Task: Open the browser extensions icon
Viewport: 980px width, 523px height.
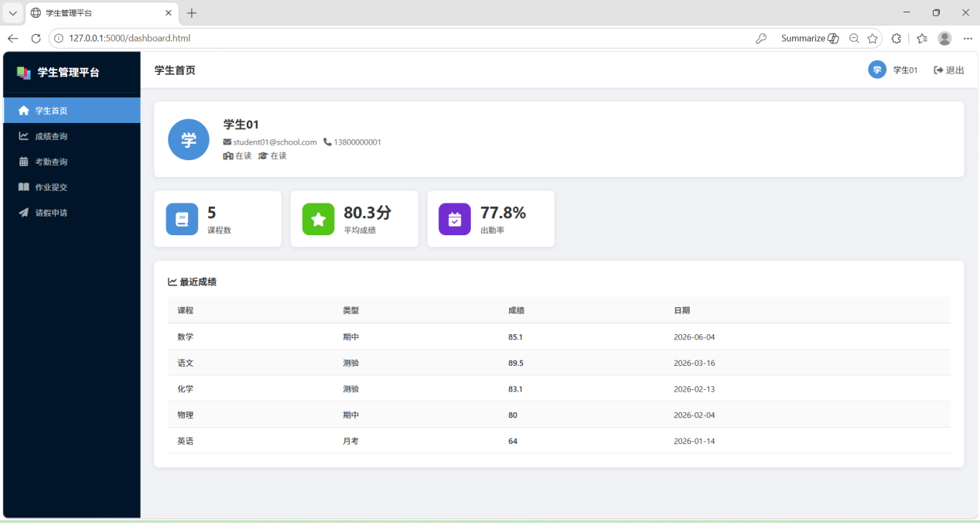Action: [896, 38]
